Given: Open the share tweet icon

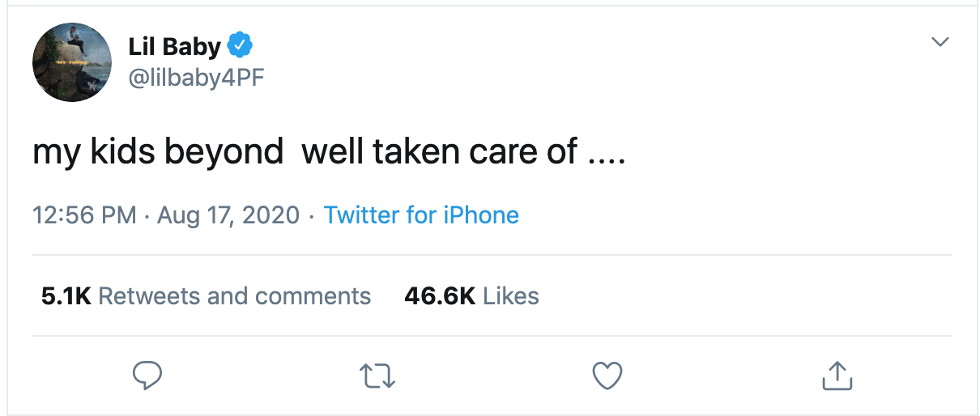Looking at the screenshot, I should pyautogui.click(x=837, y=374).
